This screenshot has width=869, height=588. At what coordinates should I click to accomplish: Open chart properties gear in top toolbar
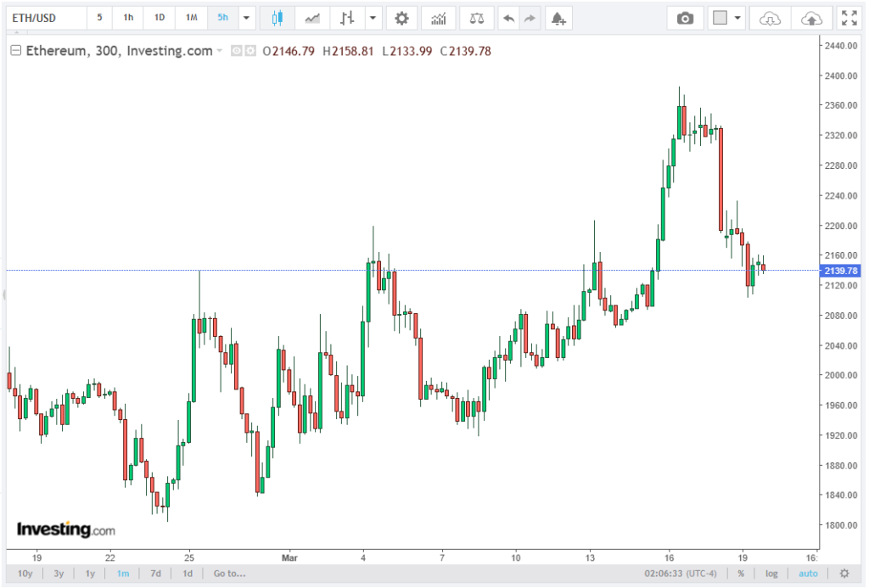click(x=401, y=18)
